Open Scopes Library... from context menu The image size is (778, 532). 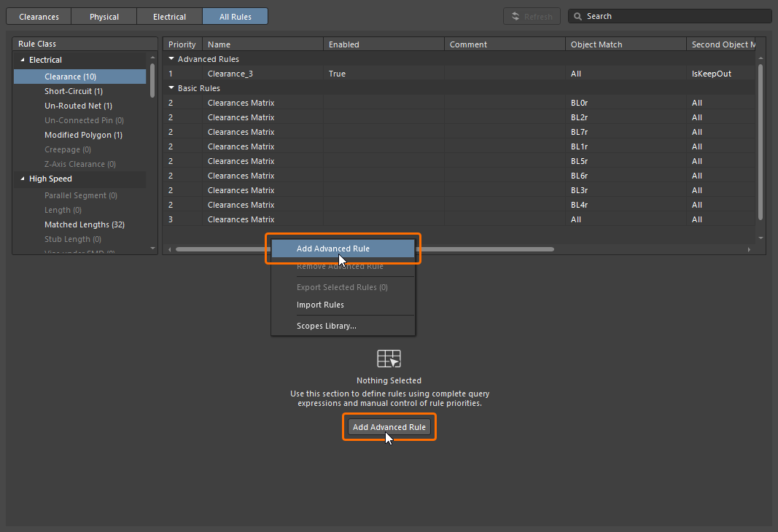[x=343, y=326]
